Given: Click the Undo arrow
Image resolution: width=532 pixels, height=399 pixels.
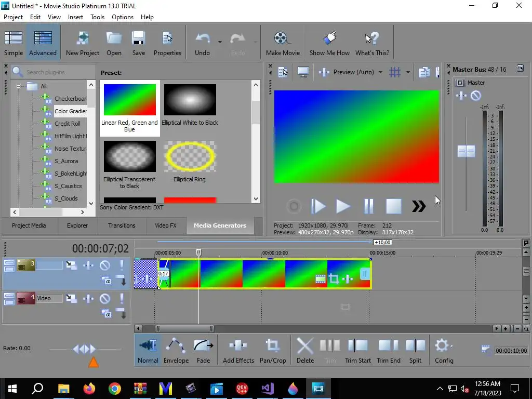Looking at the screenshot, I should 202,43.
